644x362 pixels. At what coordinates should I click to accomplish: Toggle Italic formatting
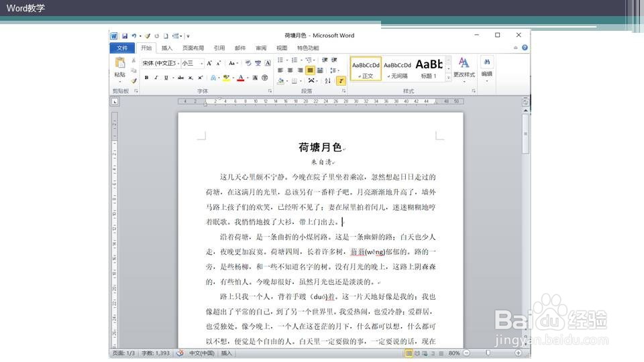point(156,78)
